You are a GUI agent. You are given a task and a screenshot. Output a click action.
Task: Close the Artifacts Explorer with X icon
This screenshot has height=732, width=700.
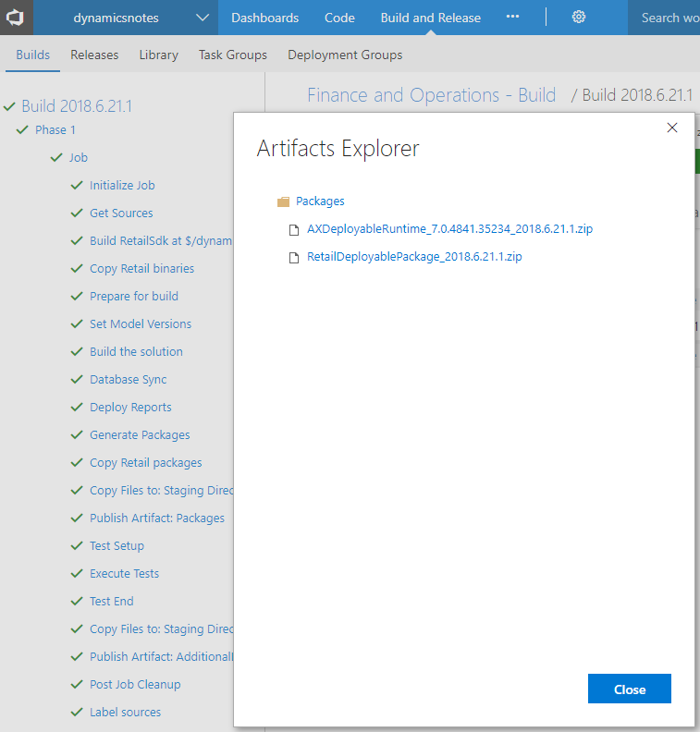[x=672, y=128]
